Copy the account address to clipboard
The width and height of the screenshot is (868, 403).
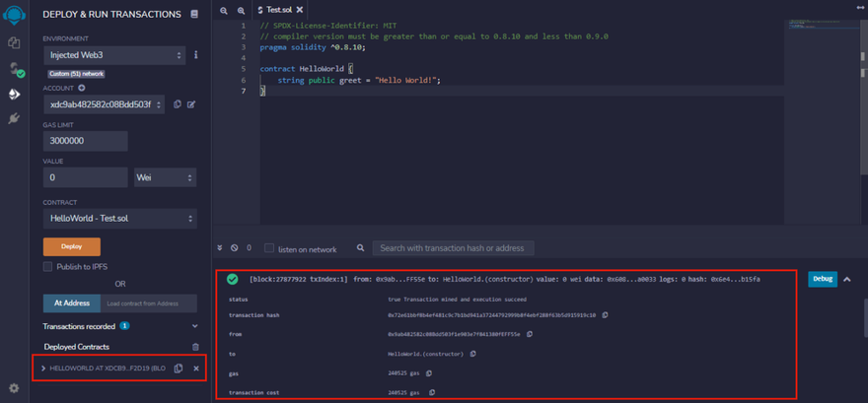[178, 104]
